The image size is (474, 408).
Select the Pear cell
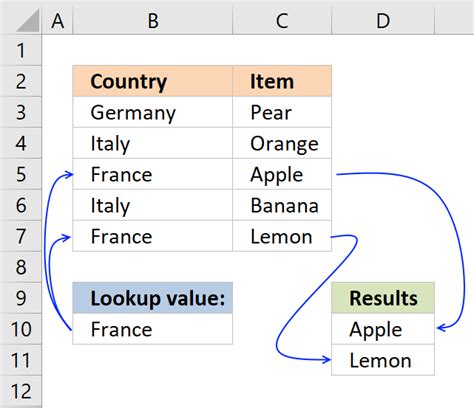(282, 112)
